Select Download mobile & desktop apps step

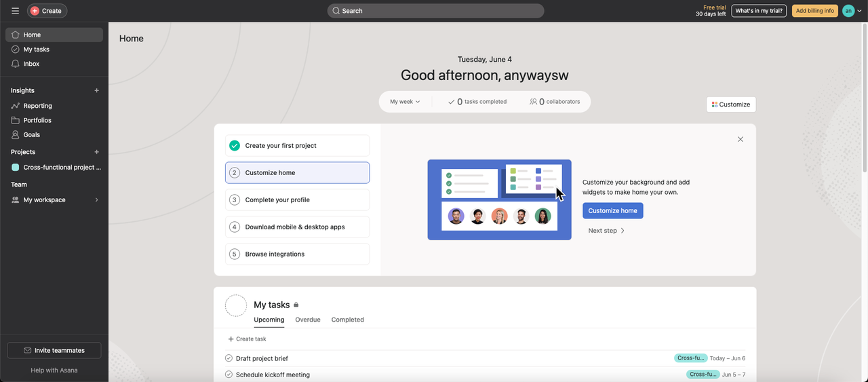(x=298, y=227)
